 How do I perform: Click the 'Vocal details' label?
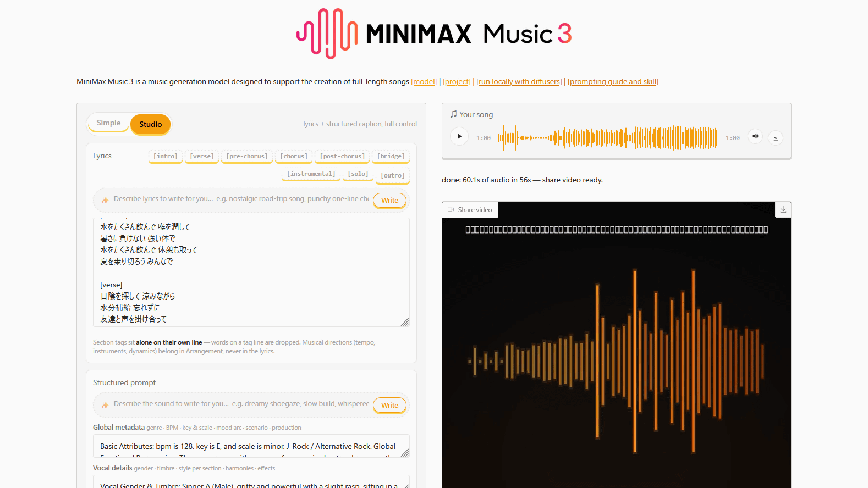coord(113,468)
